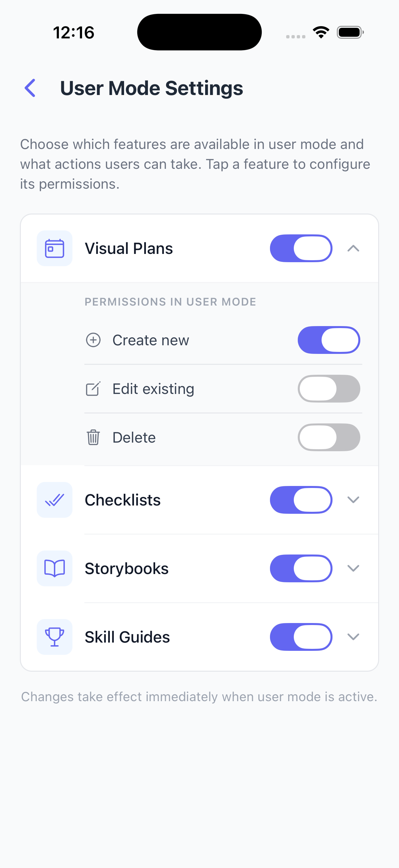
Task: Switch off the Skill Guides toggle
Action: (x=301, y=637)
